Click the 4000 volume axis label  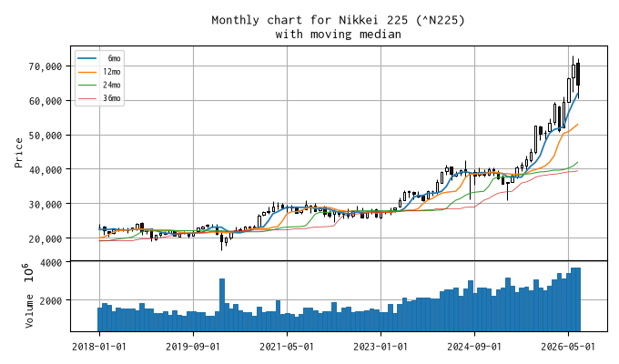click(51, 263)
